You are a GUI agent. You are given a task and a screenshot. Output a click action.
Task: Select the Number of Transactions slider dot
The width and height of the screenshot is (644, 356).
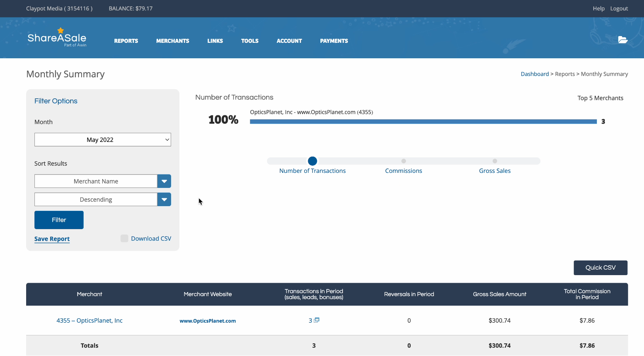(312, 161)
